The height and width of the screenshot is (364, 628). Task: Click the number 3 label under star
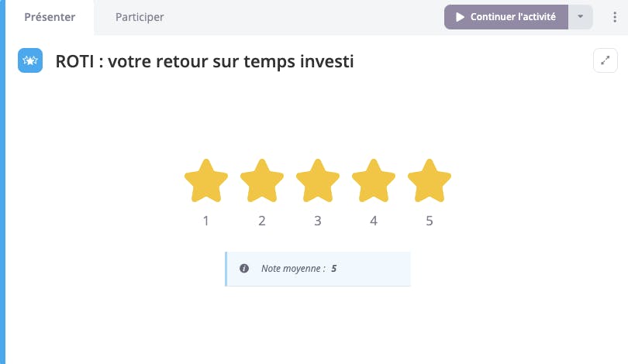pyautogui.click(x=318, y=221)
